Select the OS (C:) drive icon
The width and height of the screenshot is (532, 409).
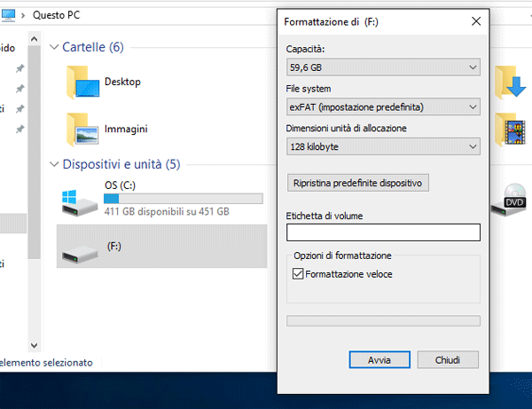tap(76, 201)
